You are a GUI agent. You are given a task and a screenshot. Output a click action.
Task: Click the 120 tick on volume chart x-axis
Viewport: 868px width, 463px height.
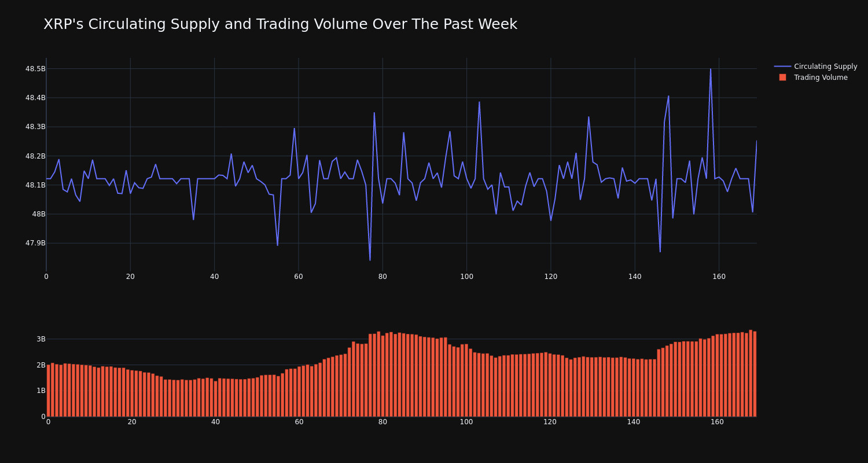[x=550, y=422]
